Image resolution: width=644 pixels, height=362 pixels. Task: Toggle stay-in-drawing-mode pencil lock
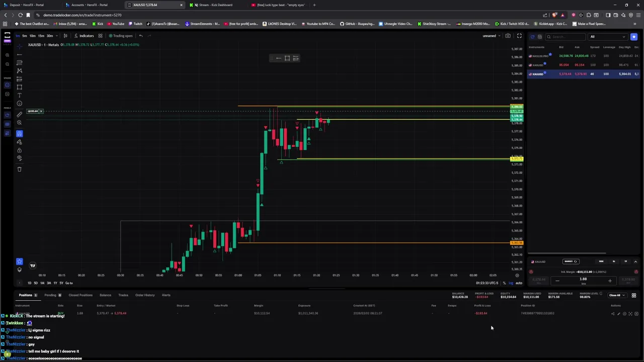[x=20, y=142]
